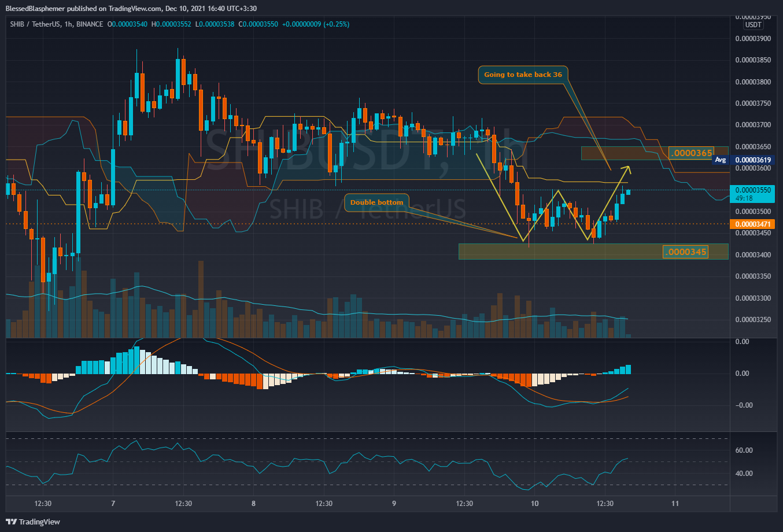The height and width of the screenshot is (532, 783).
Task: Click the 0.00003650 price axis label
Action: tap(752, 147)
